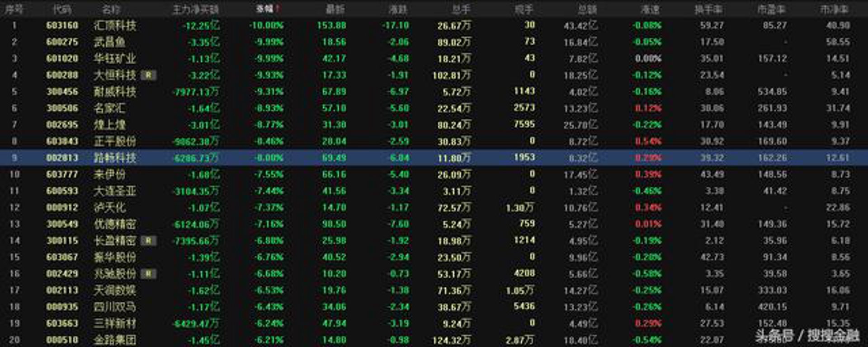Click stock code 002113
This screenshot has width=868, height=347.
click(x=62, y=291)
